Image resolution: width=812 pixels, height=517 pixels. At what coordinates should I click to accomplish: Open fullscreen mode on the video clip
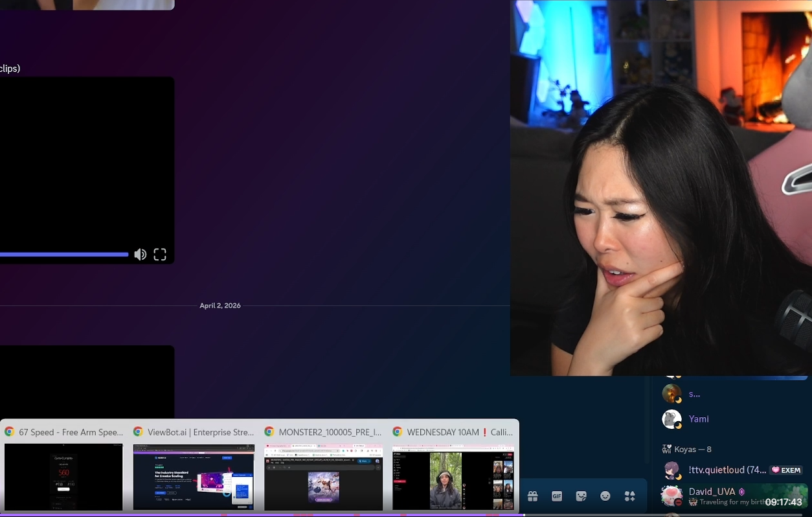coord(160,255)
